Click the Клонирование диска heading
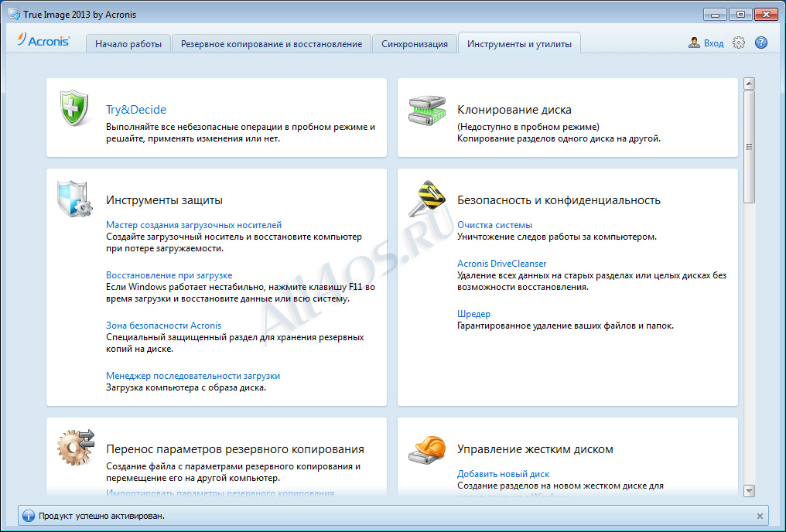This screenshot has height=532, width=786. click(514, 110)
